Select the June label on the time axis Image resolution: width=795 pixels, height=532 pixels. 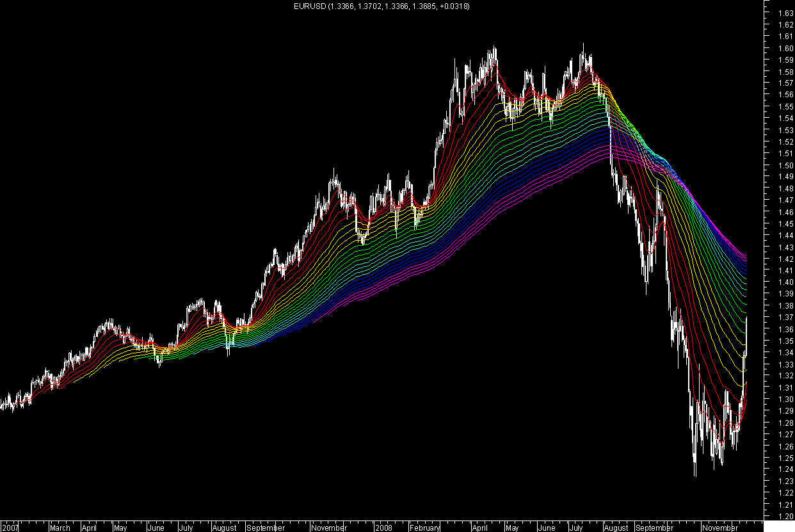pyautogui.click(x=156, y=528)
